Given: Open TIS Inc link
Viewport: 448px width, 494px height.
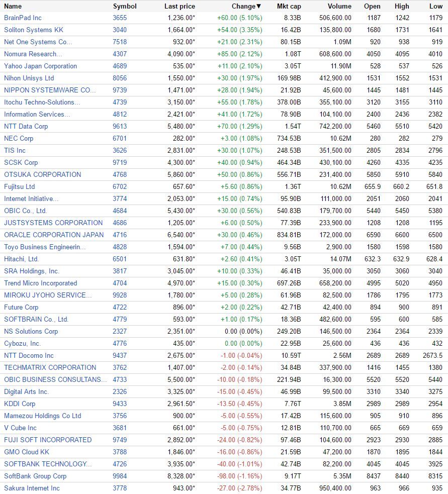Looking at the screenshot, I should coord(15,151).
